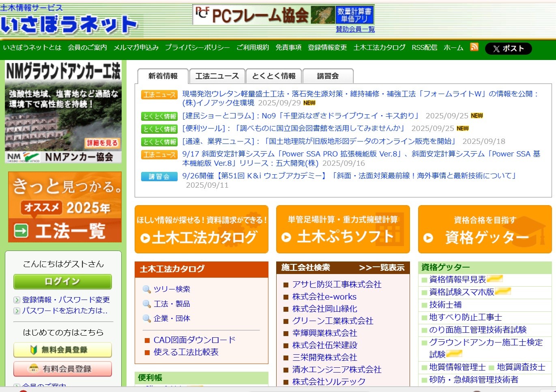Click the 無料会員登録 button

[x=63, y=350]
